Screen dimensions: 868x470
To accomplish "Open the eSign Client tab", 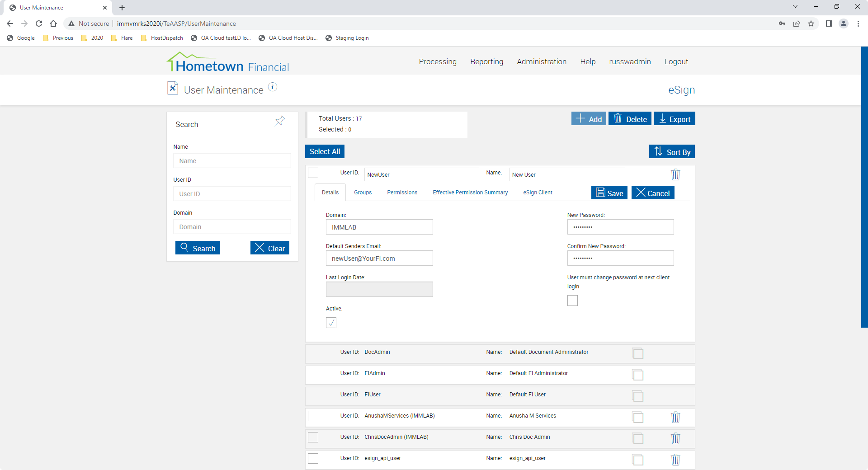I will coord(538,193).
